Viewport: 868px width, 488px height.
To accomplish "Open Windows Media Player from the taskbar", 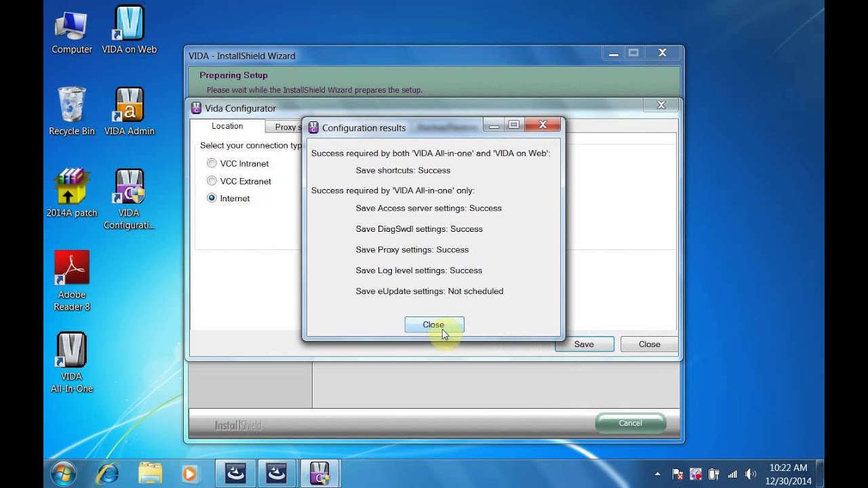I will 190,473.
